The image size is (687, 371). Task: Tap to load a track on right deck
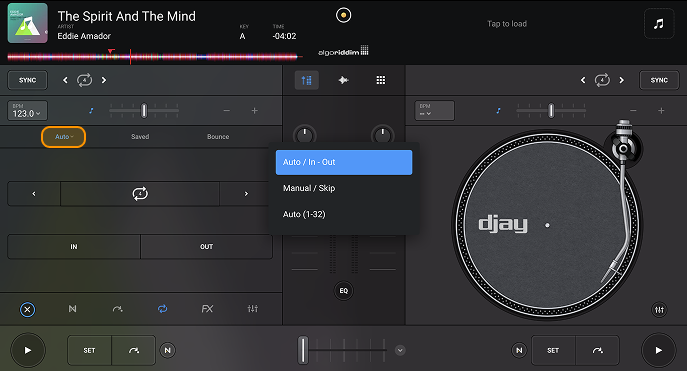(507, 24)
